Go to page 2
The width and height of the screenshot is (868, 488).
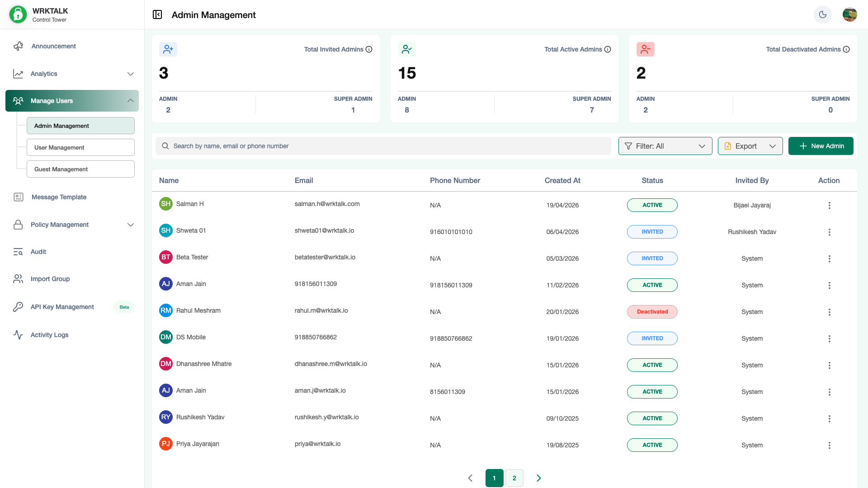point(514,478)
